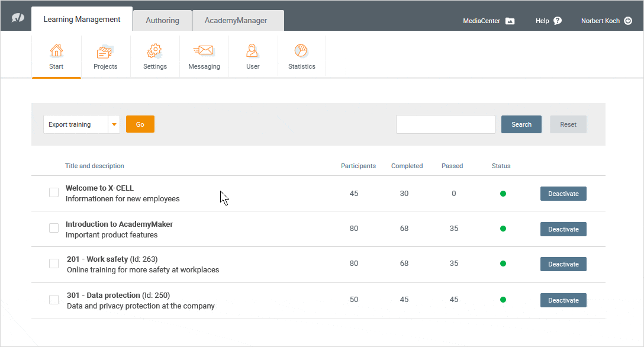The width and height of the screenshot is (644, 347).
Task: Click passed value 0 for X-CELL
Action: (454, 194)
